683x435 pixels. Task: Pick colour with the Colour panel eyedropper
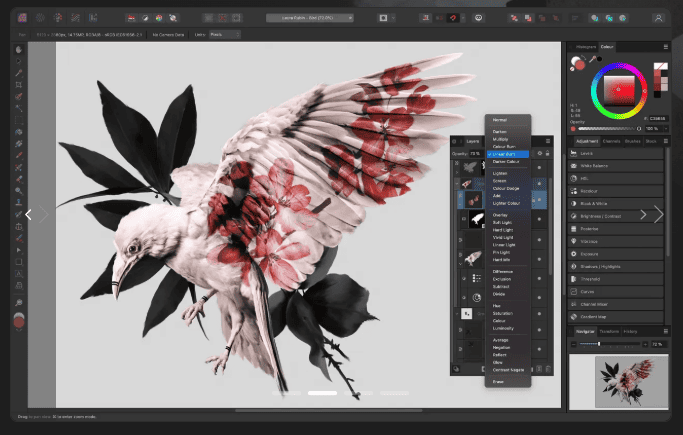(592, 59)
